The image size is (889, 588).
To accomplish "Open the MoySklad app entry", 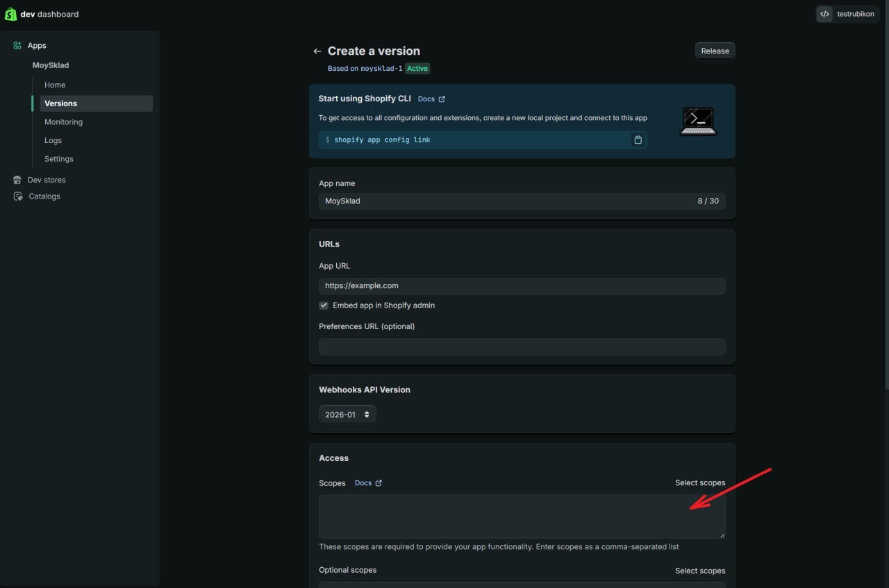I will click(x=51, y=65).
